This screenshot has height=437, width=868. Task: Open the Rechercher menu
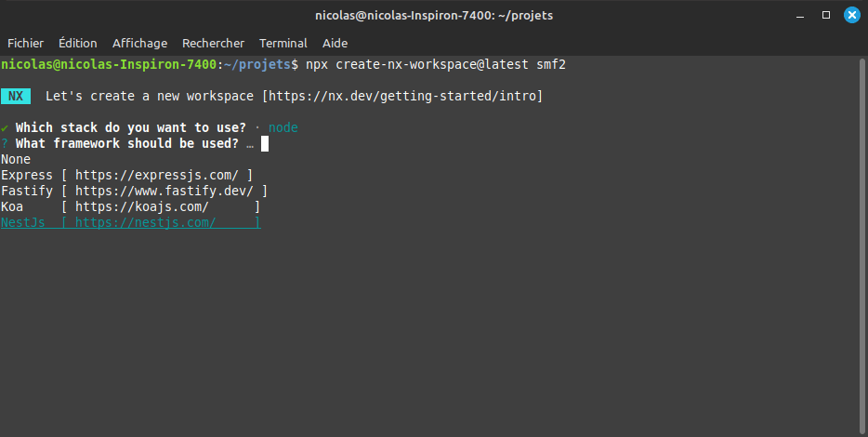[213, 43]
